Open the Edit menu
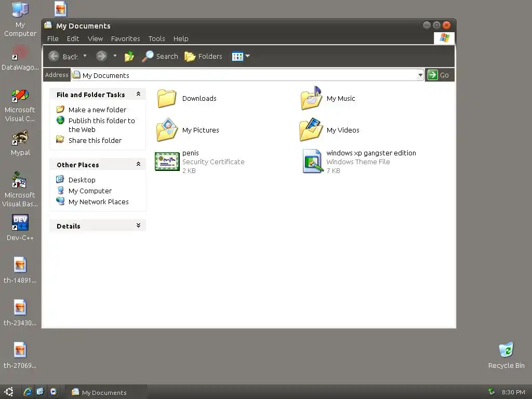The width and height of the screenshot is (532, 399). pyautogui.click(x=73, y=38)
